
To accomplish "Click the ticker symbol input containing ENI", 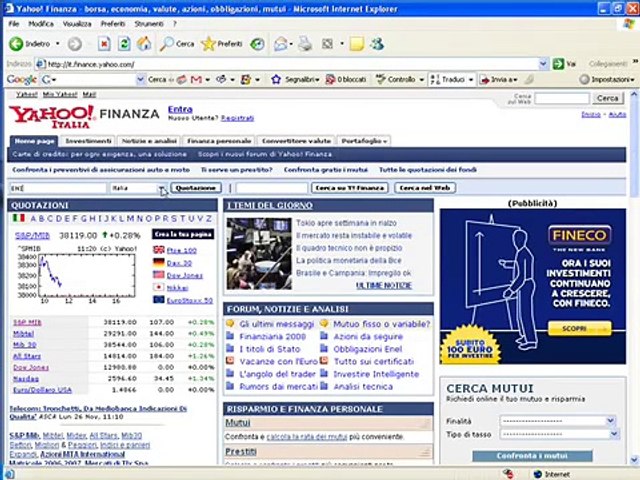I will (58, 188).
